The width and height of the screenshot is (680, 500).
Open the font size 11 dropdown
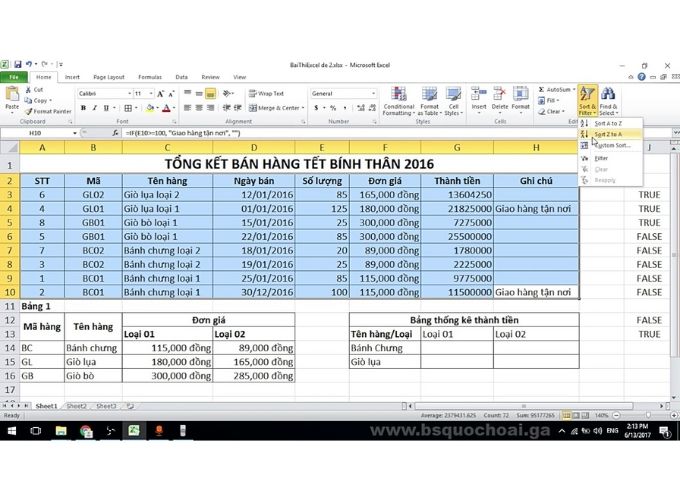151,94
